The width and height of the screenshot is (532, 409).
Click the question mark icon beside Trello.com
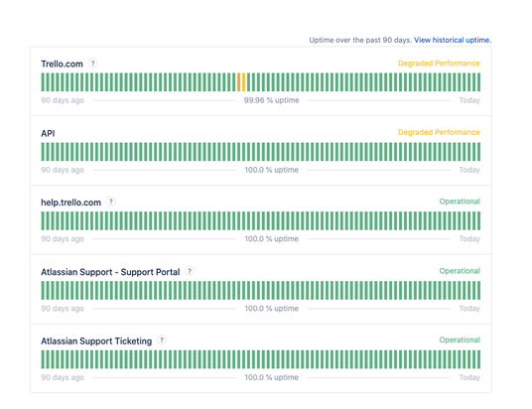pyautogui.click(x=92, y=64)
